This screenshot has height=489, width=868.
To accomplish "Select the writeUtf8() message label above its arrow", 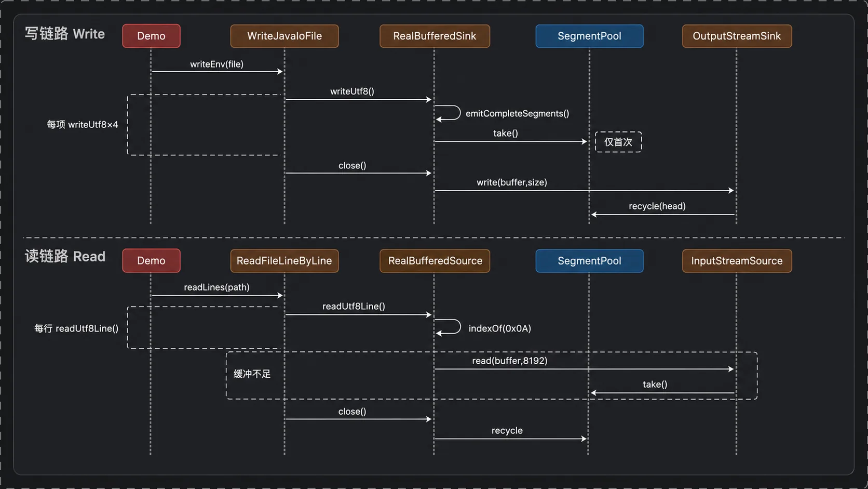I will 352,91.
